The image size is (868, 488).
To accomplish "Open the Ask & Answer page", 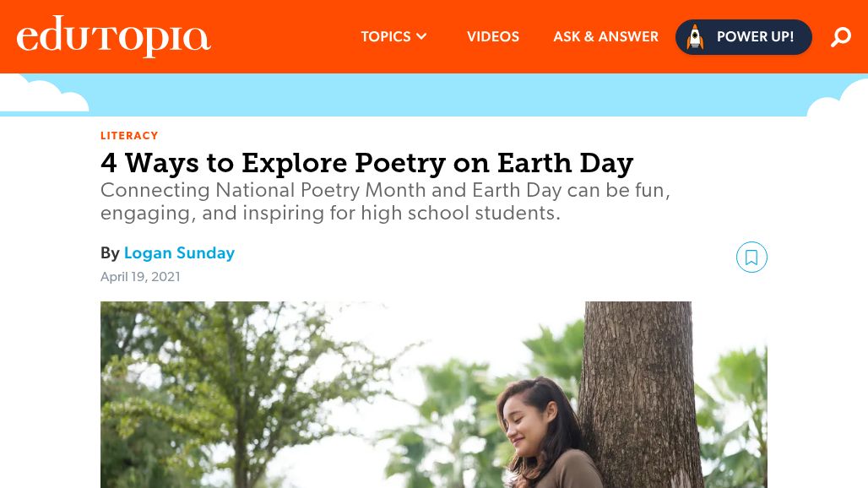I will (605, 37).
